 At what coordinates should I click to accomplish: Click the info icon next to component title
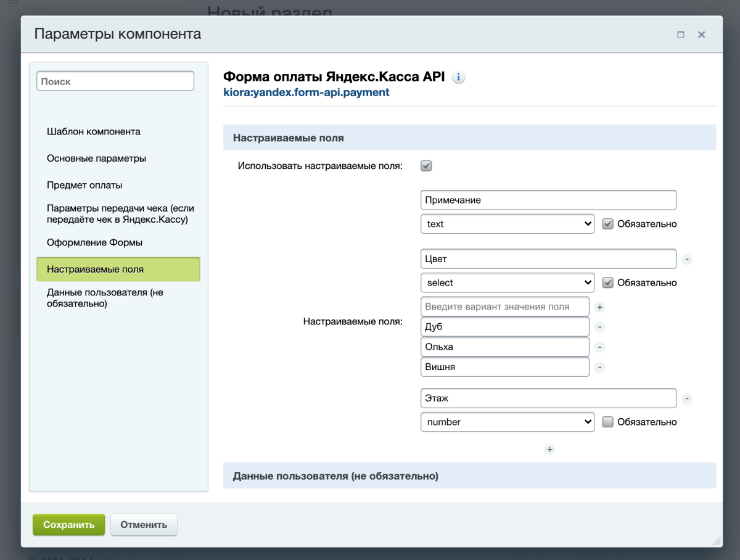[458, 77]
